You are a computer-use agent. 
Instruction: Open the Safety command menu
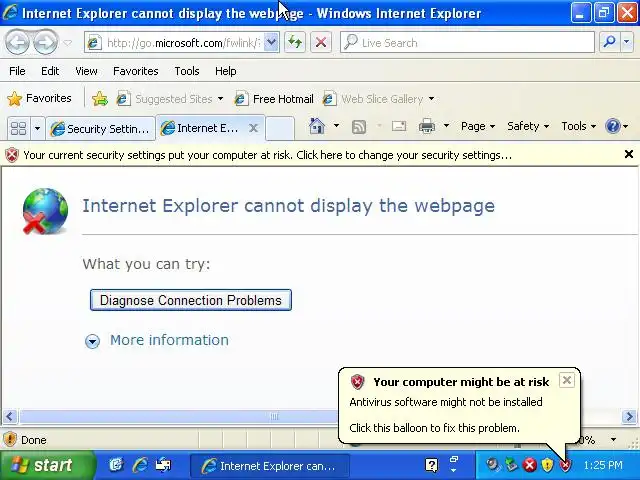coord(528,126)
